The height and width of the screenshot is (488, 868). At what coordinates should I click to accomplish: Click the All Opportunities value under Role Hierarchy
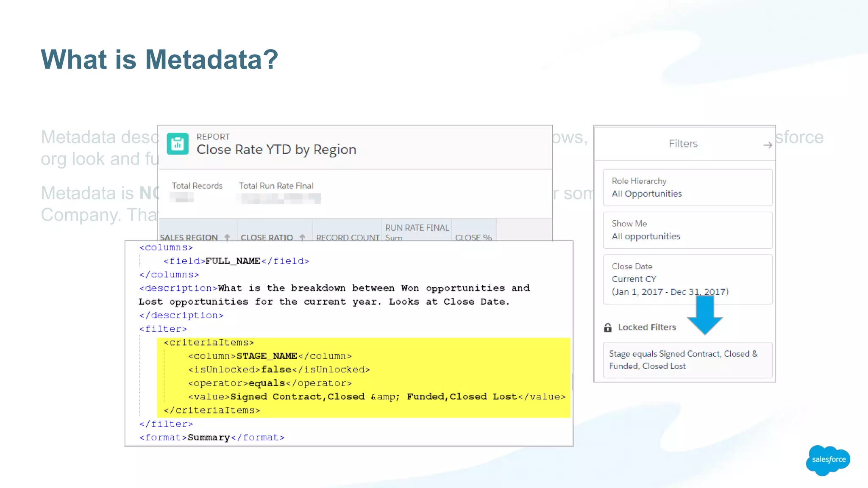coord(647,194)
